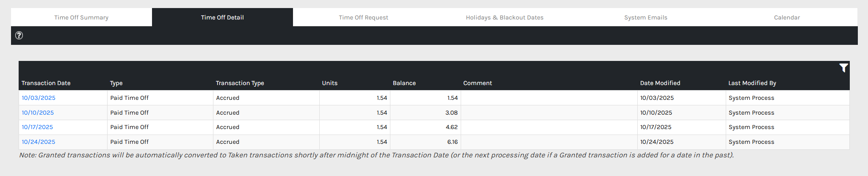Sort by Last Modified By column header
The height and width of the screenshot is (176, 868).
(752, 83)
